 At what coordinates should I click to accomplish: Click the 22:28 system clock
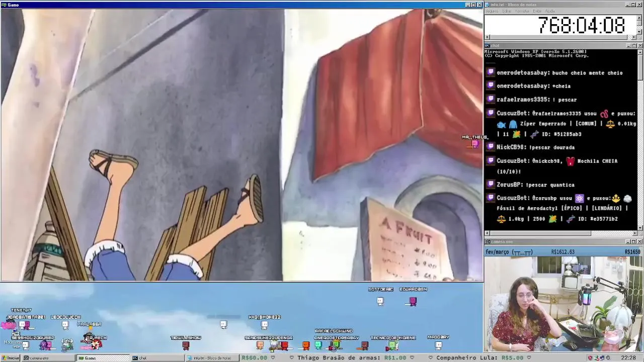tap(628, 358)
